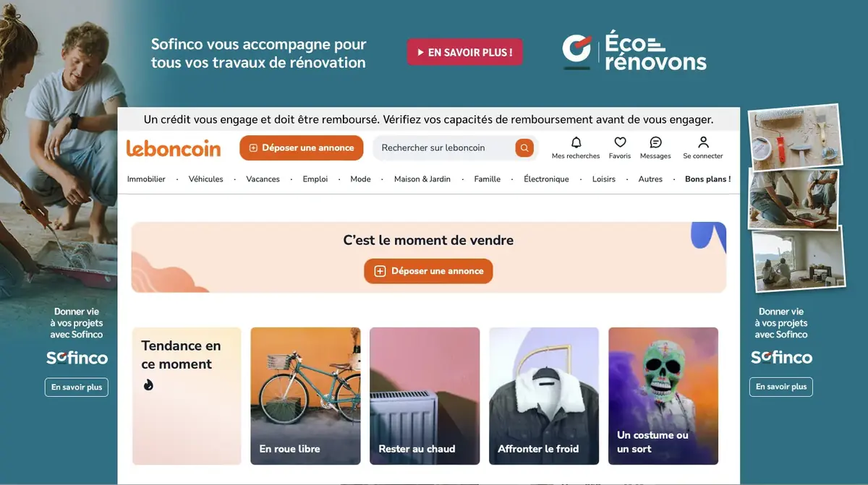868x485 pixels.
Task: Open the Un costume ou un sort card
Action: (x=663, y=396)
